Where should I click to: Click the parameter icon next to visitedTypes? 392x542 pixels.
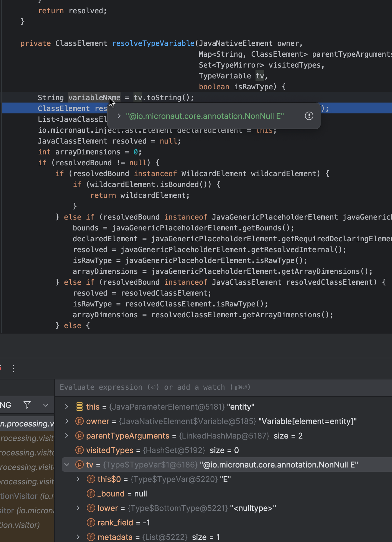click(79, 450)
